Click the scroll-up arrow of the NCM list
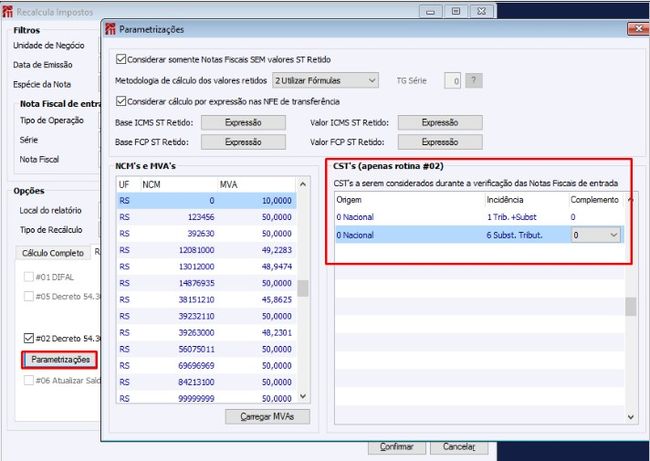The image size is (650, 461). [303, 184]
